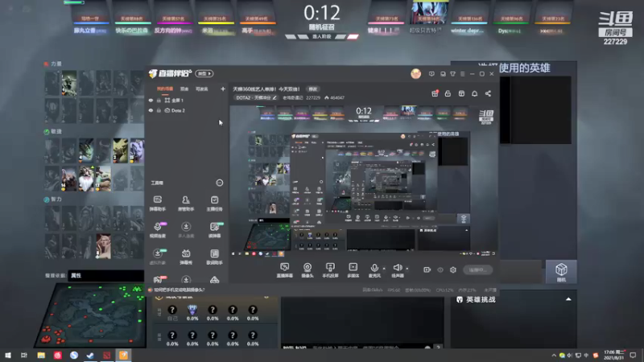
Task: Toggle visibility of 全屏 1 source
Action: [151, 100]
